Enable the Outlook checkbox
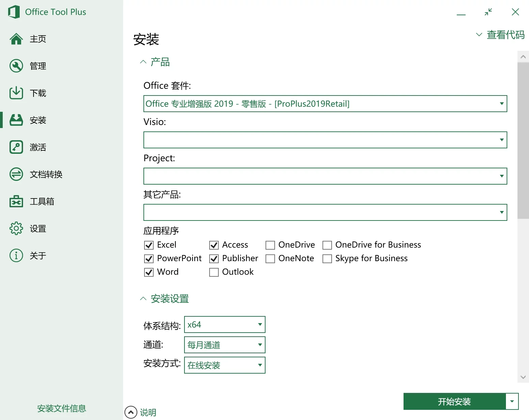The width and height of the screenshot is (529, 420). coord(214,272)
